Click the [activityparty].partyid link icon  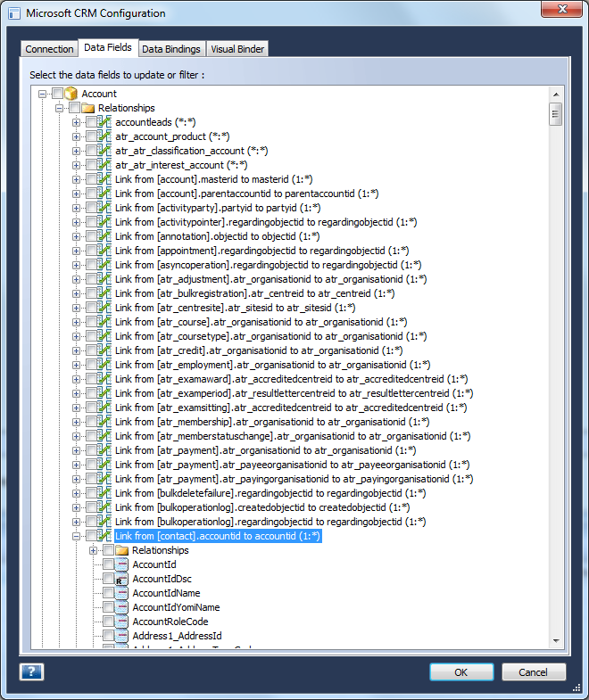[x=105, y=208]
